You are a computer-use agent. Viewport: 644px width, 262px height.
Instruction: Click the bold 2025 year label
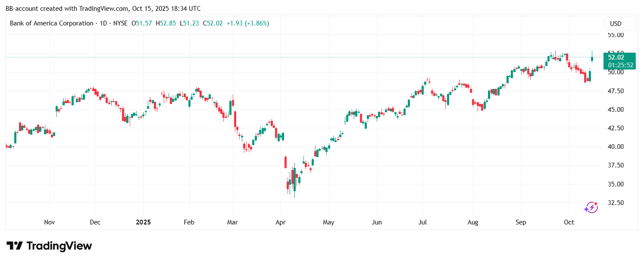point(143,222)
